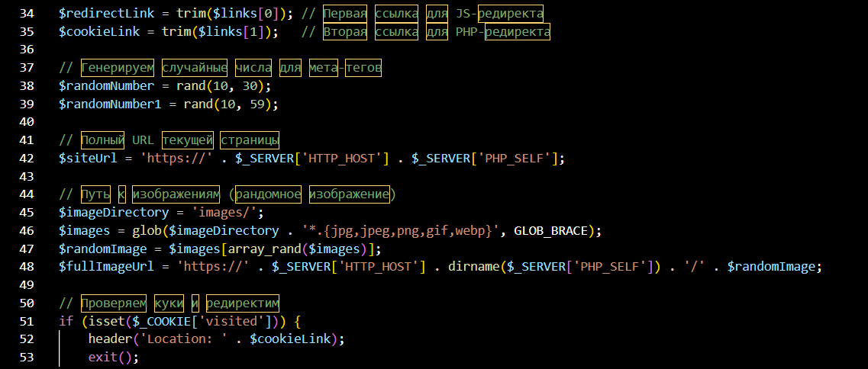
Task: Click the word 'Первая' in line 34 comment
Action: coord(345,13)
